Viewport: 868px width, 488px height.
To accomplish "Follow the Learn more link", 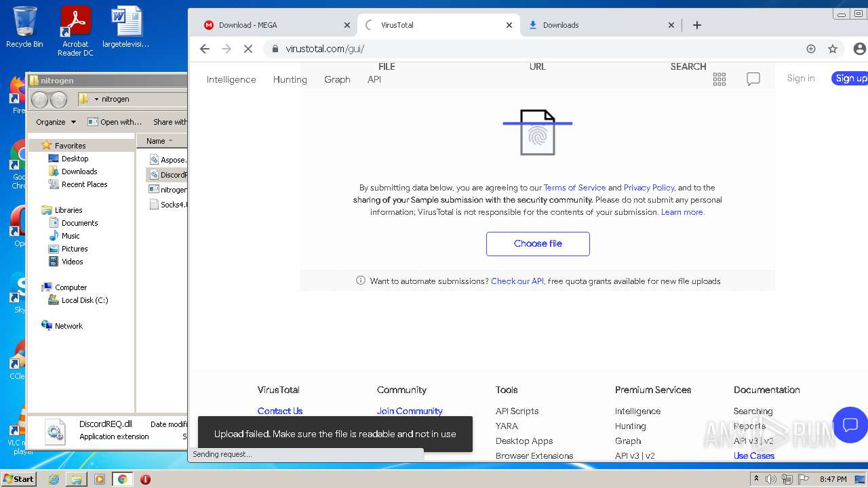I will (x=682, y=212).
